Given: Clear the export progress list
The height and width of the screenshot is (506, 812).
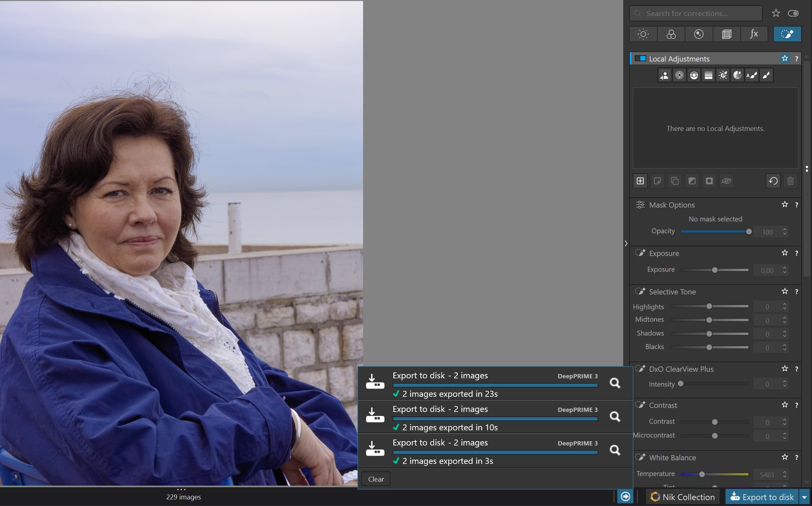Looking at the screenshot, I should [376, 479].
